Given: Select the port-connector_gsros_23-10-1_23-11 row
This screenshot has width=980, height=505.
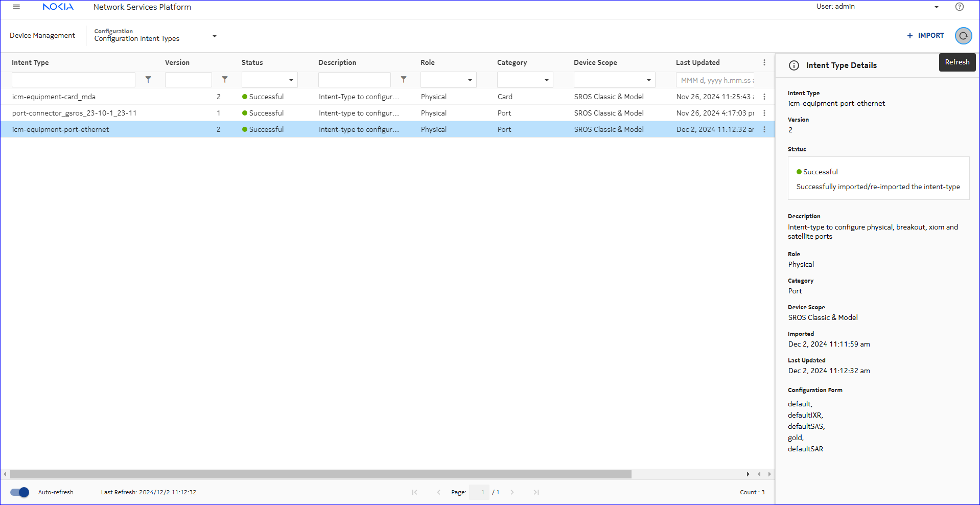Looking at the screenshot, I should [74, 113].
